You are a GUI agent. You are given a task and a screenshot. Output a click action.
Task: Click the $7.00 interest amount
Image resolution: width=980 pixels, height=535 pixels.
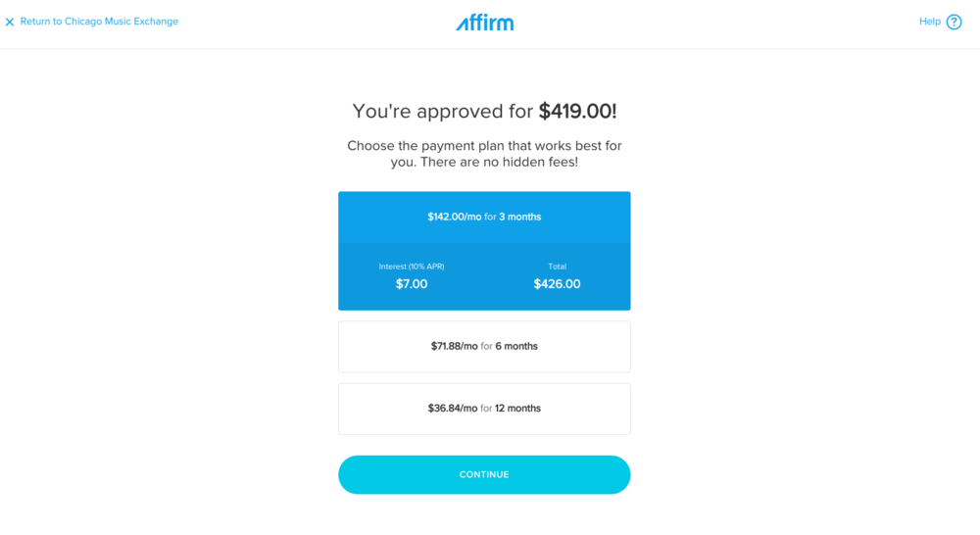point(412,284)
